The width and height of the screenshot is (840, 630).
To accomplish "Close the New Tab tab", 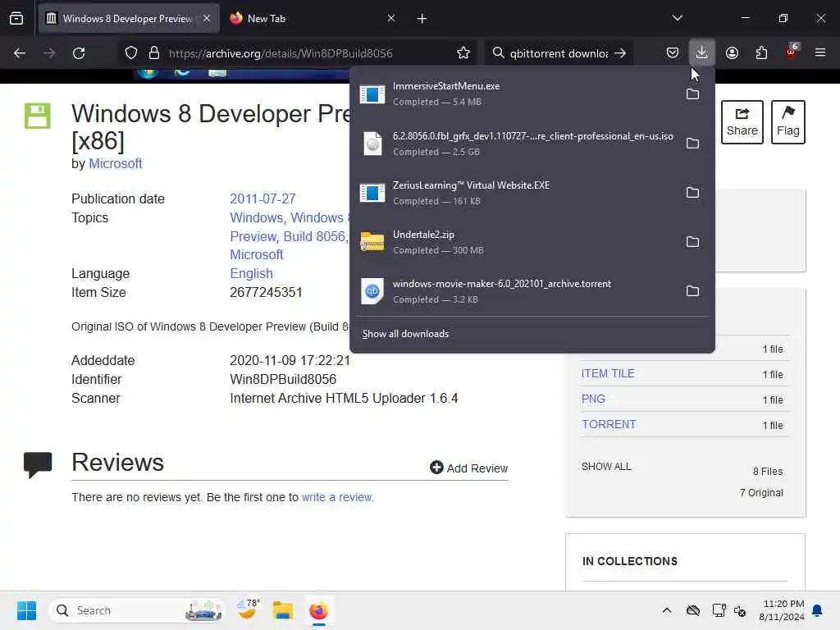I will tap(391, 18).
